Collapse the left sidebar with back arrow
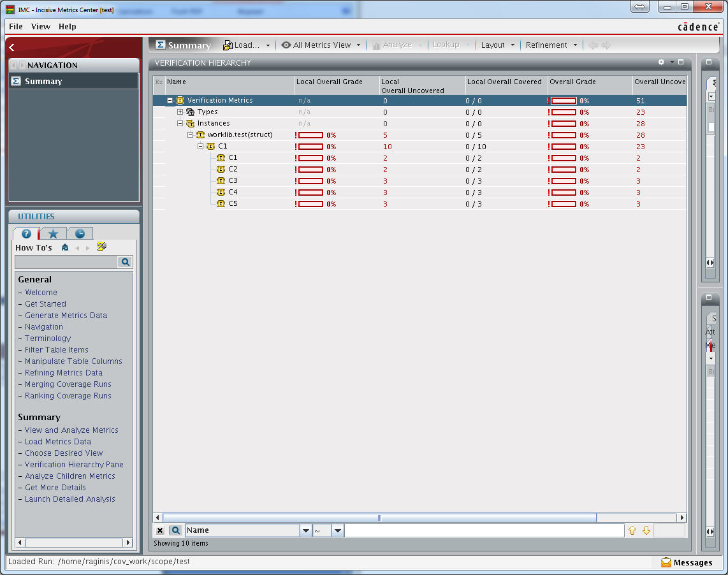 click(12, 47)
